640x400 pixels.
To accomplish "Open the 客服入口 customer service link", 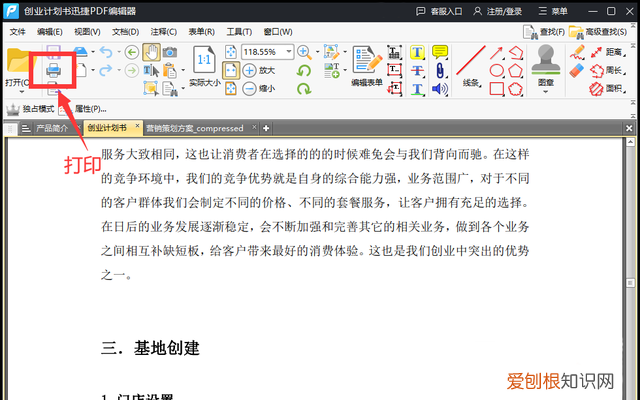I will pyautogui.click(x=439, y=11).
